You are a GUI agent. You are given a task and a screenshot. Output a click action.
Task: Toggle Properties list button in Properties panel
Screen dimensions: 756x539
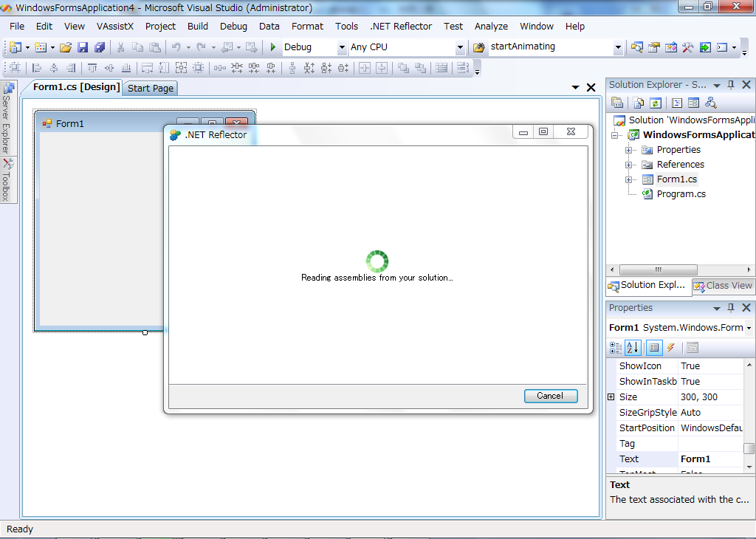coord(654,348)
